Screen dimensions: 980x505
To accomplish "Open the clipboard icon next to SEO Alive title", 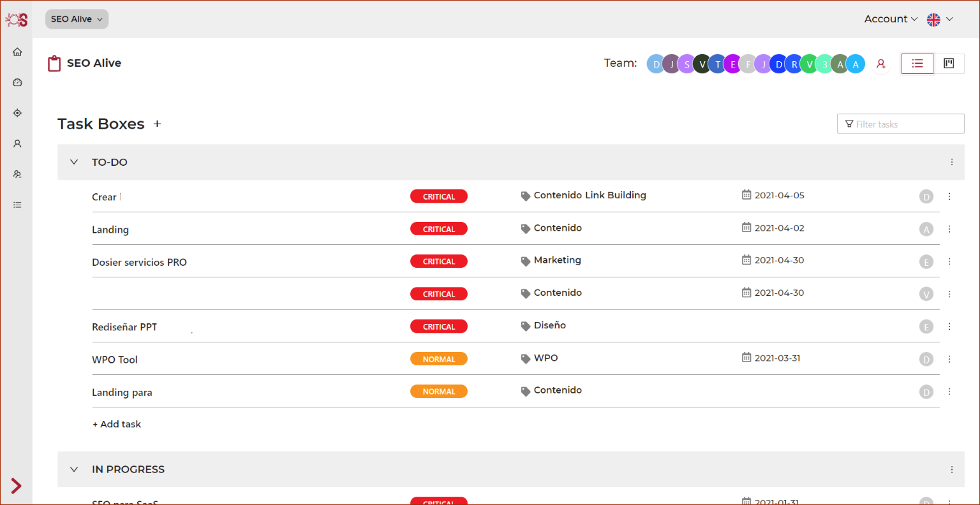I will click(54, 62).
